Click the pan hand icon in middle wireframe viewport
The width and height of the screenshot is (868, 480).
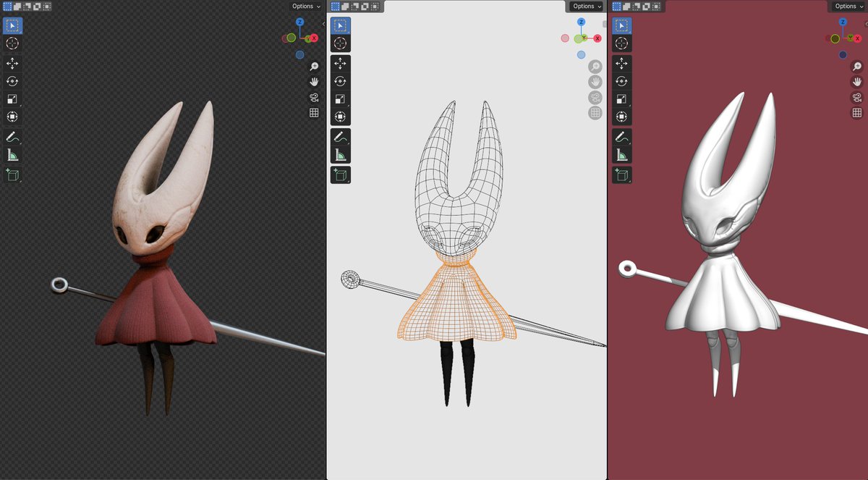595,82
